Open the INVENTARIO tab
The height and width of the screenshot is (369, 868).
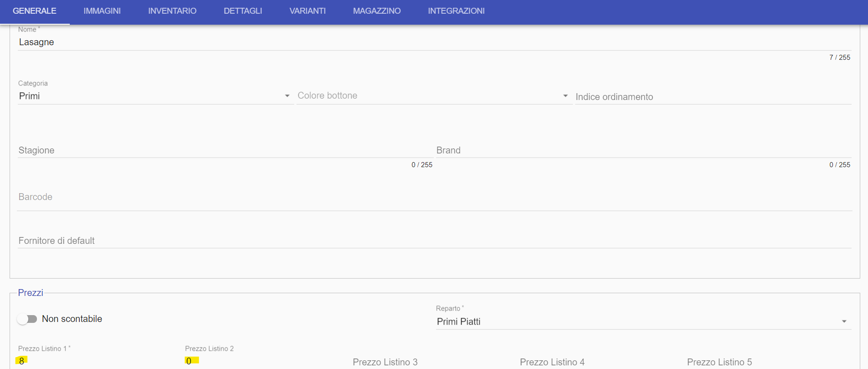172,11
